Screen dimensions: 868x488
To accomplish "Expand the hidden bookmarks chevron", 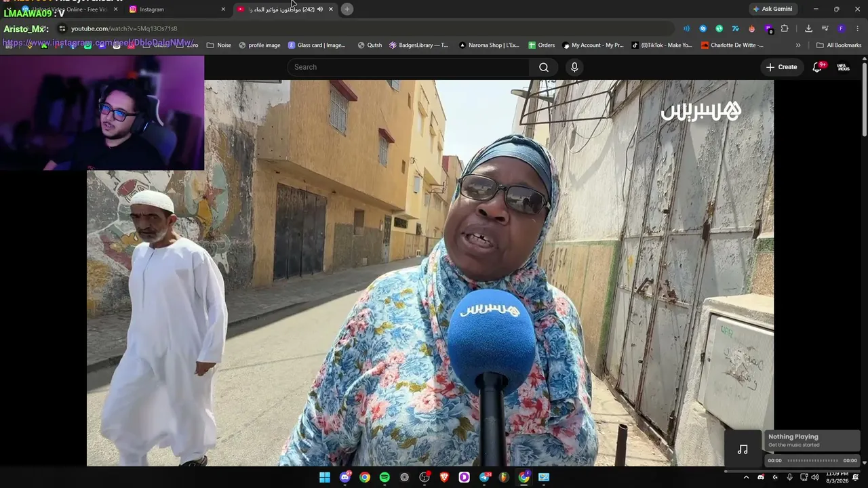I will pyautogui.click(x=798, y=45).
